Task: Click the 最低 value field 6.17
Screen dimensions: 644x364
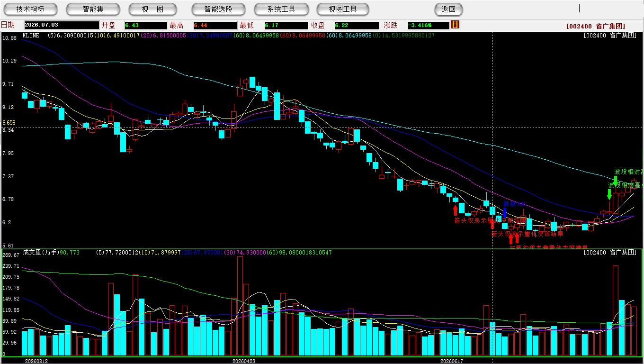Action: pos(286,25)
